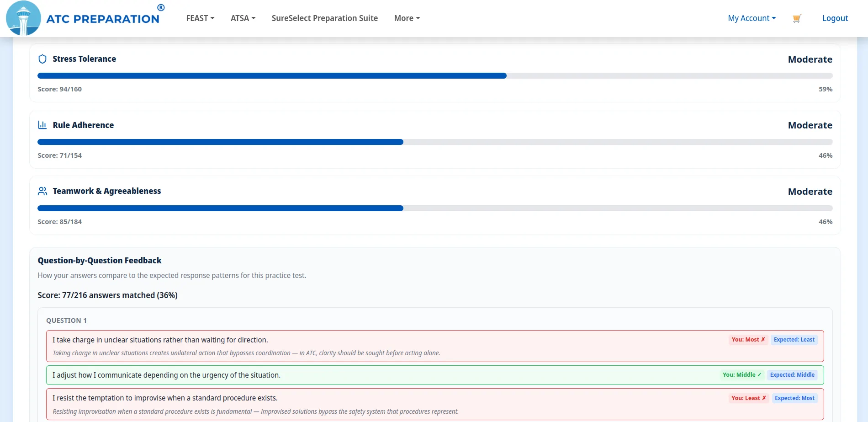Click the 46% value for Rule Adherence
The image size is (868, 422).
[x=826, y=155]
